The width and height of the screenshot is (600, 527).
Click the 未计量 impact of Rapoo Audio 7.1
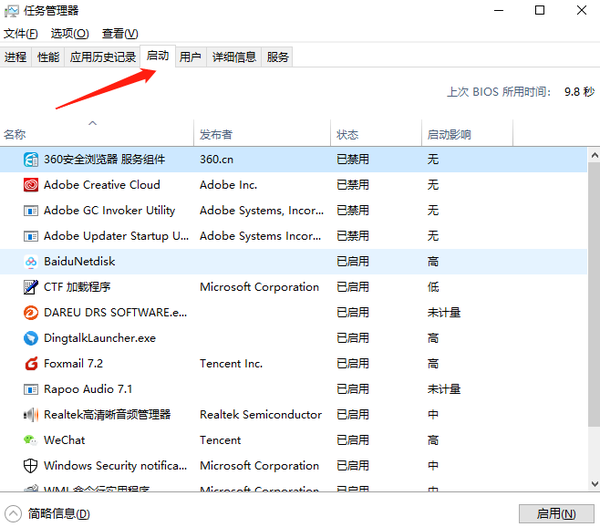(x=444, y=389)
